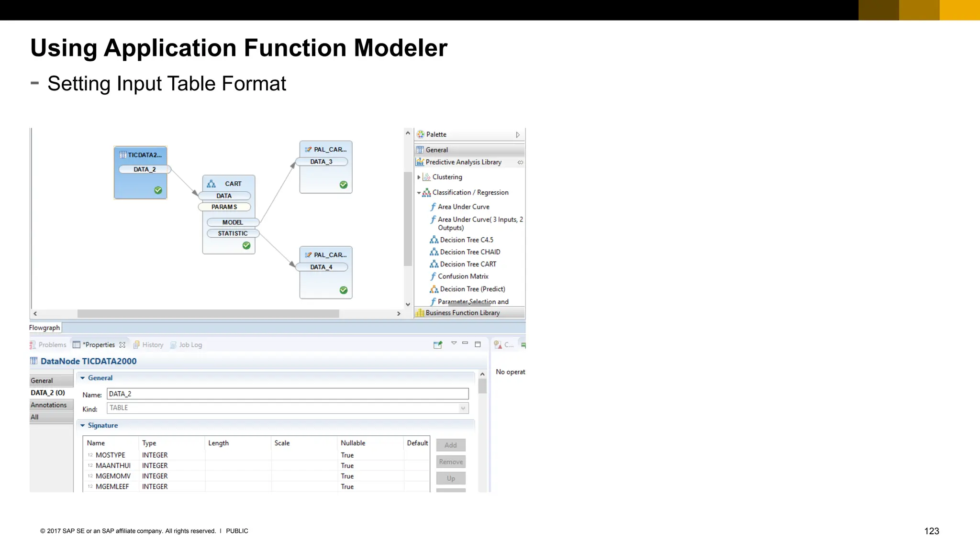Click the canvas horizontal scrollbar thumb

208,314
